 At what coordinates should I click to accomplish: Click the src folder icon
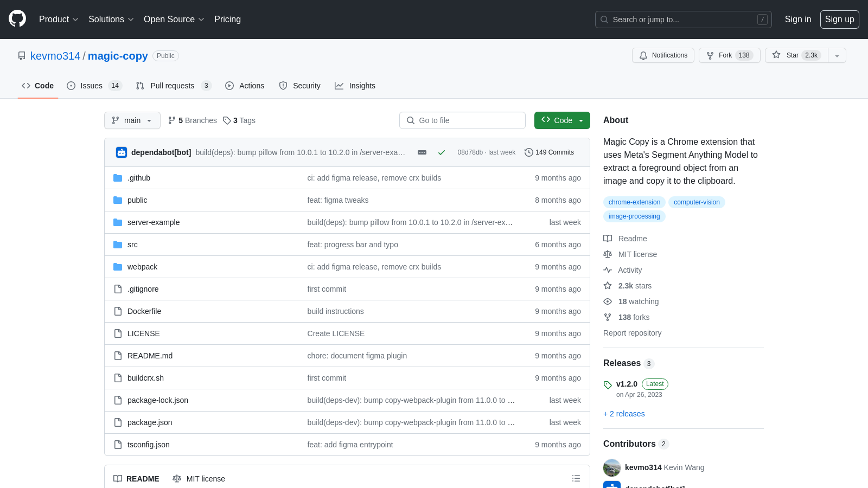click(118, 245)
